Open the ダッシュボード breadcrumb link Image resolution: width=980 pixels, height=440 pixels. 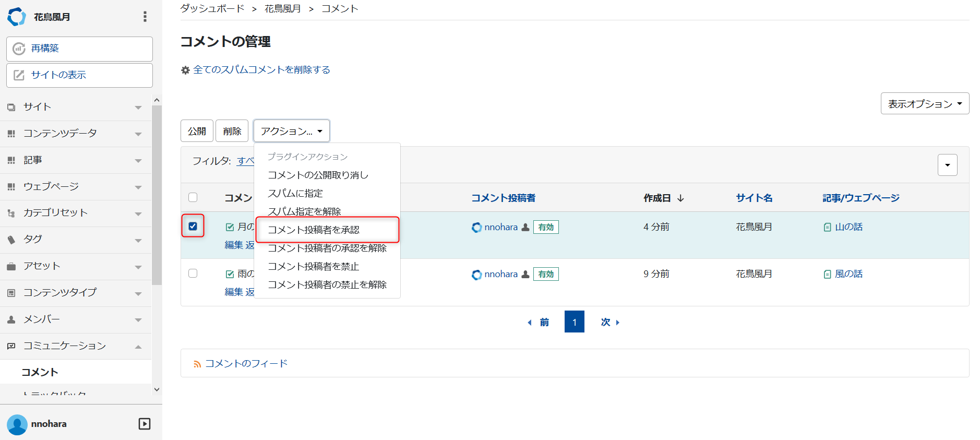pos(212,8)
